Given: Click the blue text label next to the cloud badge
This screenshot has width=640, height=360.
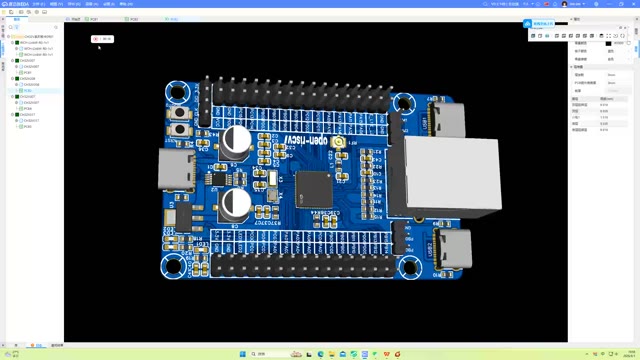Looking at the screenshot, I should click(543, 24).
